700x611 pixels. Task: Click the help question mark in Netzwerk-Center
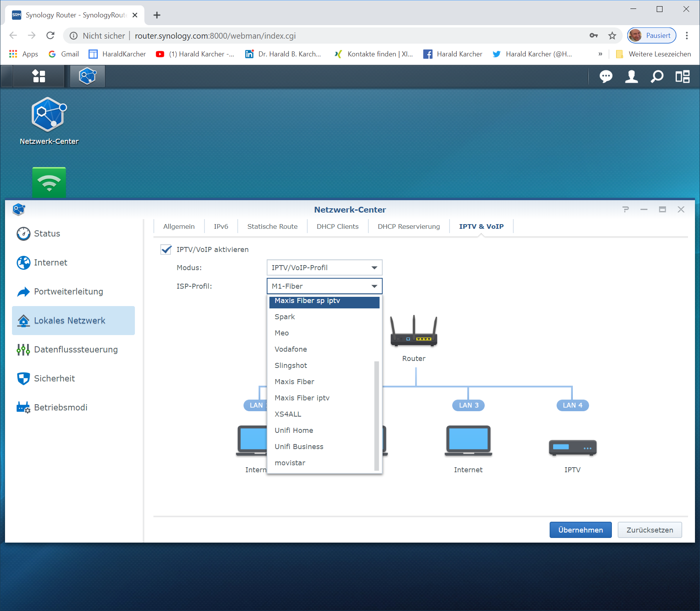[x=625, y=209]
